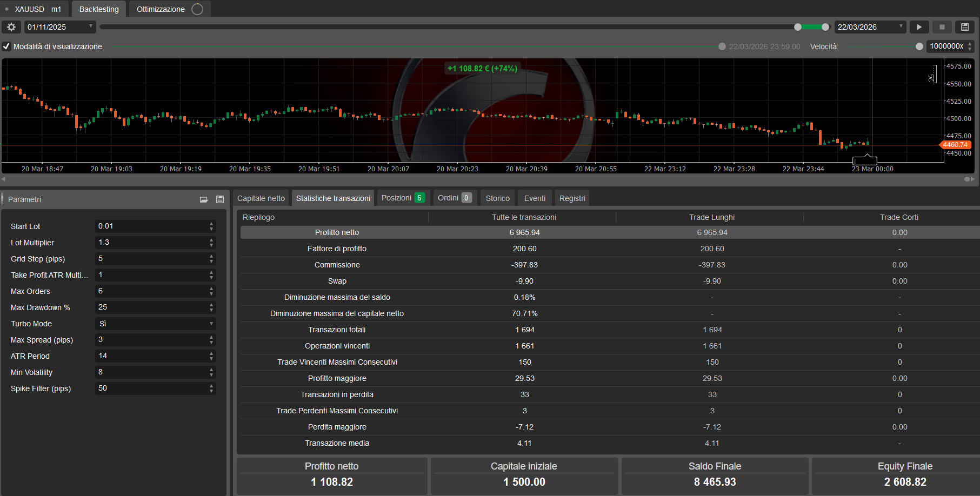Increase the Lot Multiplier stepper value

coord(211,240)
